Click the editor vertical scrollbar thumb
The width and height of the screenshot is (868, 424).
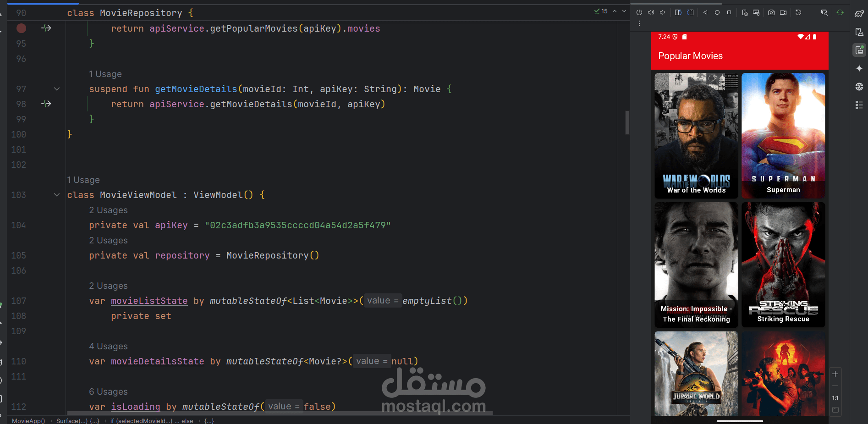tap(627, 122)
